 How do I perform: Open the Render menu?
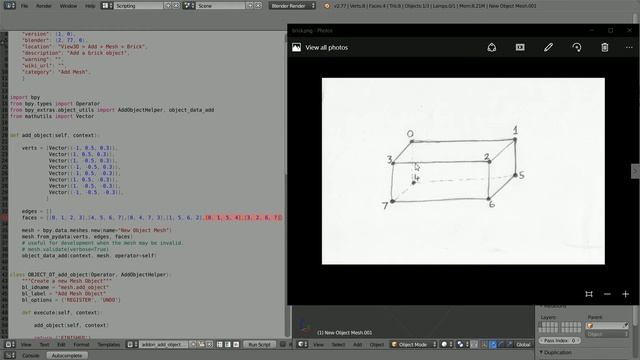pos(44,6)
